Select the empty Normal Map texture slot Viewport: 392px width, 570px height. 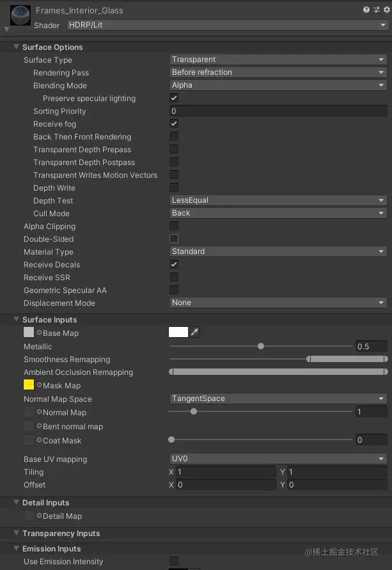29,412
